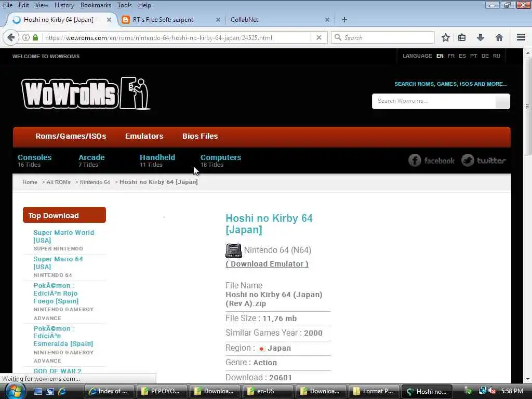Open the Handheld 11 Titles category
Screen dimensions: 532x399
(x=157, y=161)
